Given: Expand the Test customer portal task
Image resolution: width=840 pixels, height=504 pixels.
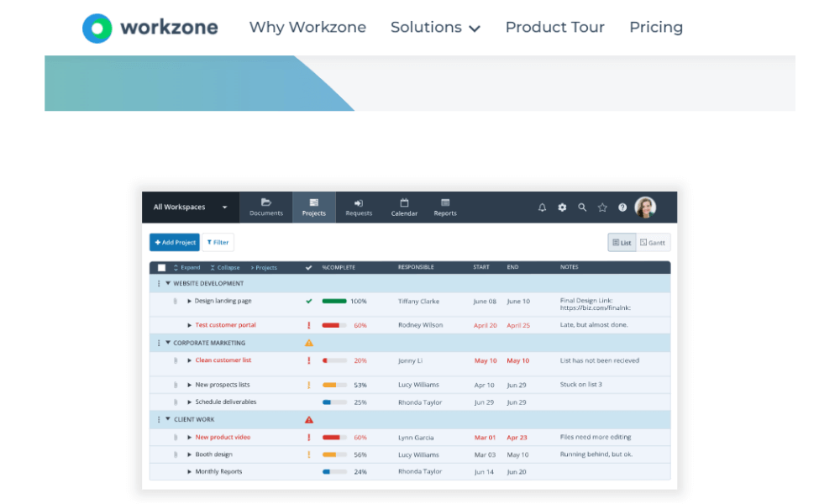Looking at the screenshot, I should (189, 325).
